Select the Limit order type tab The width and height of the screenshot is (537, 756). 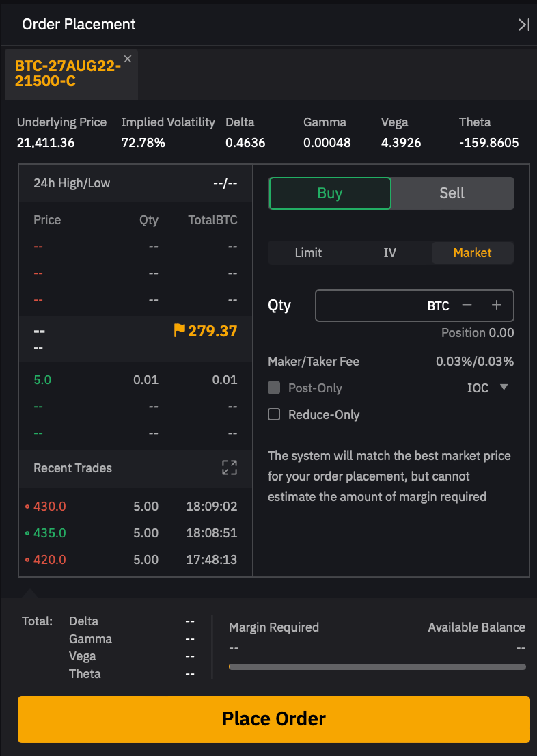tap(308, 252)
